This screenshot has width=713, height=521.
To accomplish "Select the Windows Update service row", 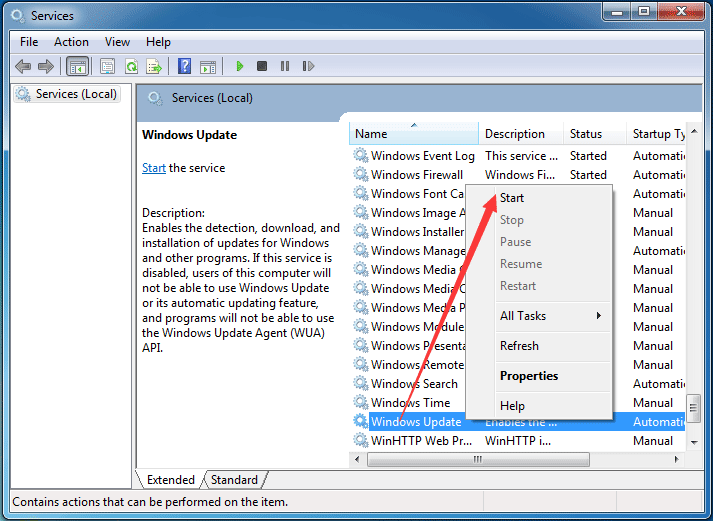I will pyautogui.click(x=518, y=422).
